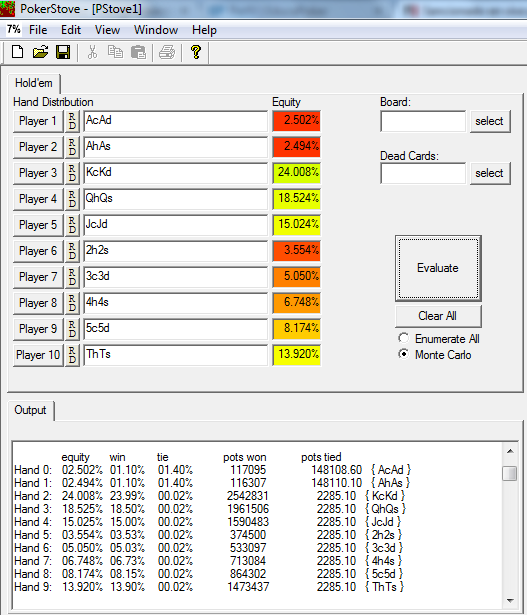The image size is (527, 615).
Task: Switch to the Hold'em tab
Action: (x=34, y=83)
